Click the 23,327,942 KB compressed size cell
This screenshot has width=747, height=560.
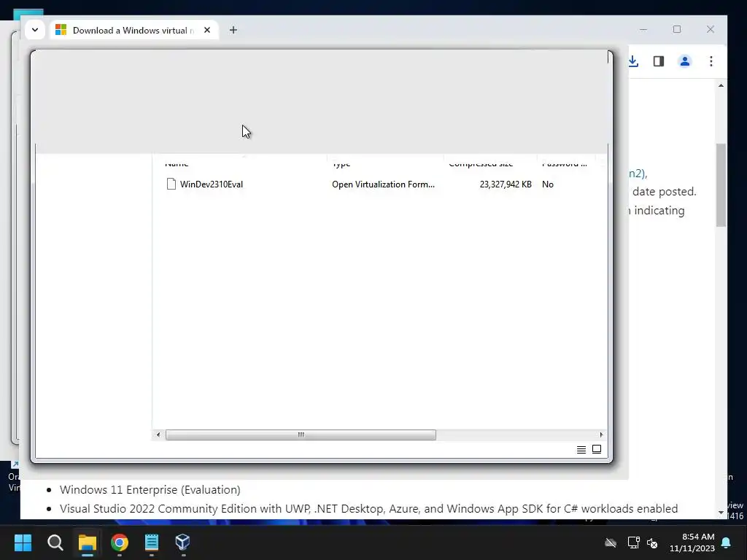tap(506, 184)
